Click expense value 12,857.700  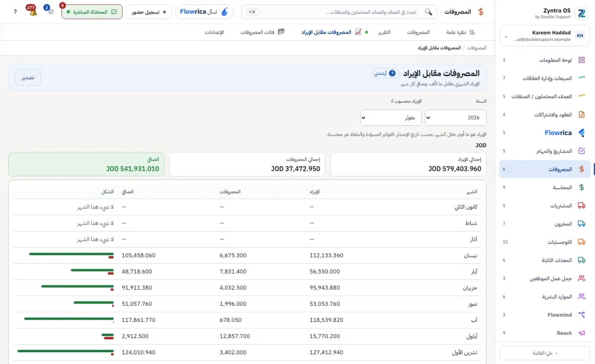click(234, 336)
